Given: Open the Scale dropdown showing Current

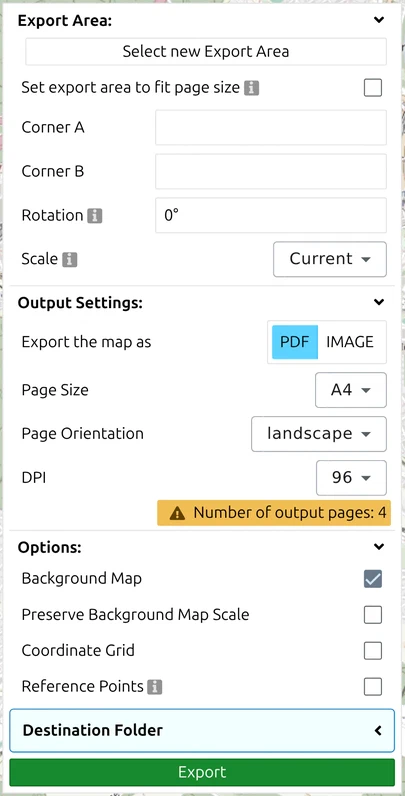Looking at the screenshot, I should click(x=330, y=259).
